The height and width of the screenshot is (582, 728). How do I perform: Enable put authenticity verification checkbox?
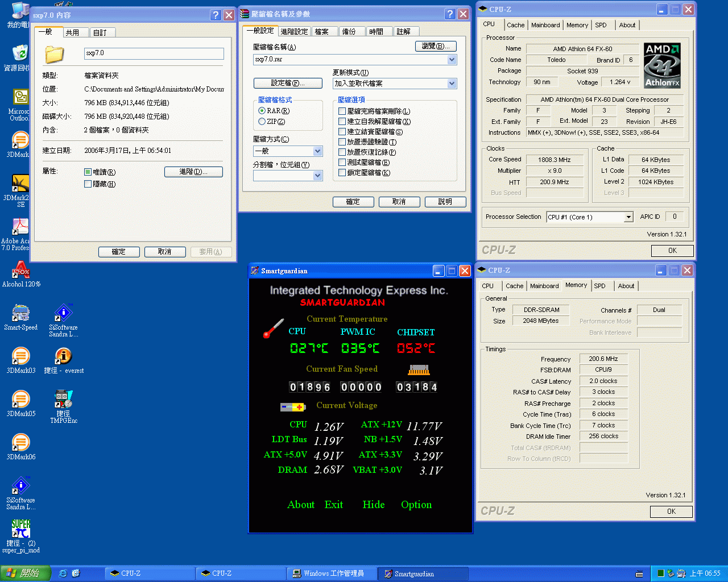pyautogui.click(x=342, y=142)
